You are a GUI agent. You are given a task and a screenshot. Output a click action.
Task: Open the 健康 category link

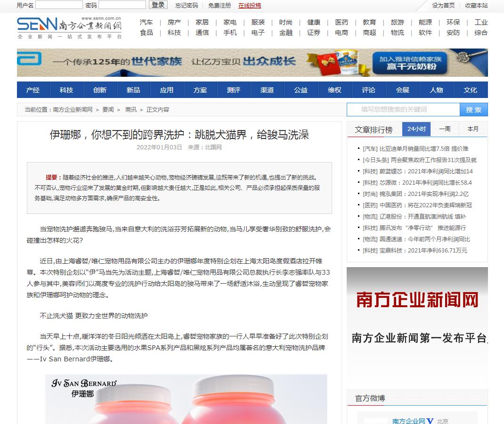(314, 22)
